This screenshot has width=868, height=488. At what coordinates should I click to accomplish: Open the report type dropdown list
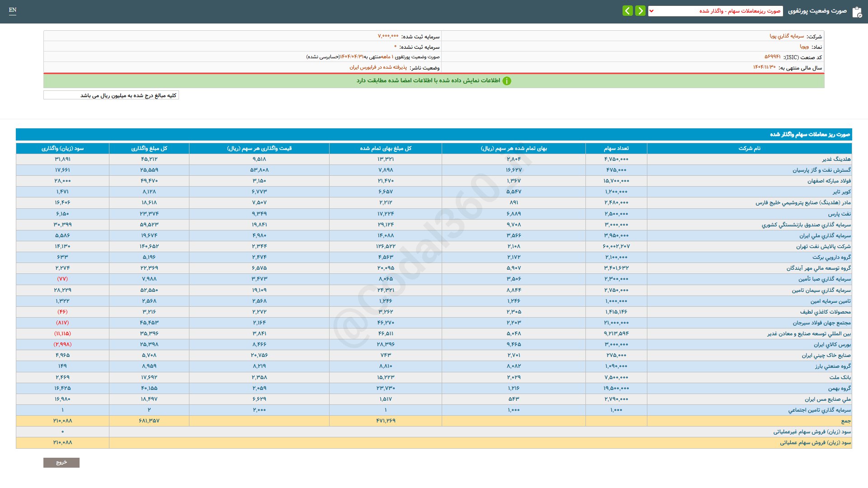pos(715,11)
